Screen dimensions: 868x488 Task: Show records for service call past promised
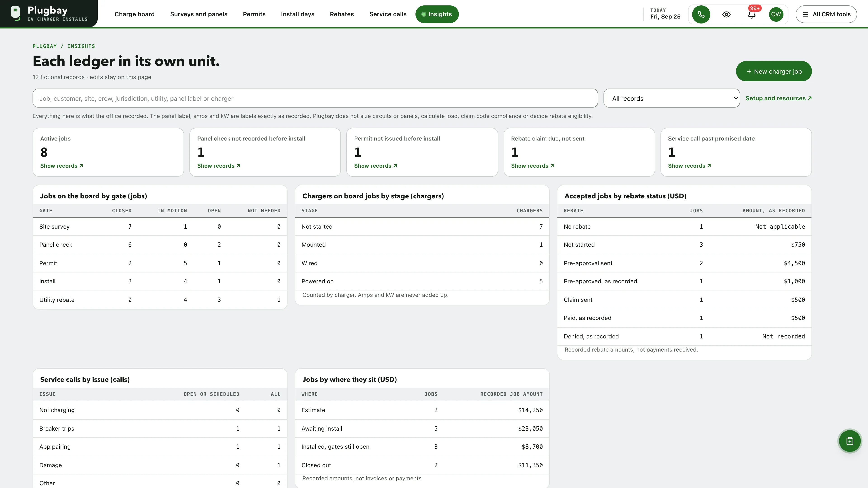click(x=689, y=166)
